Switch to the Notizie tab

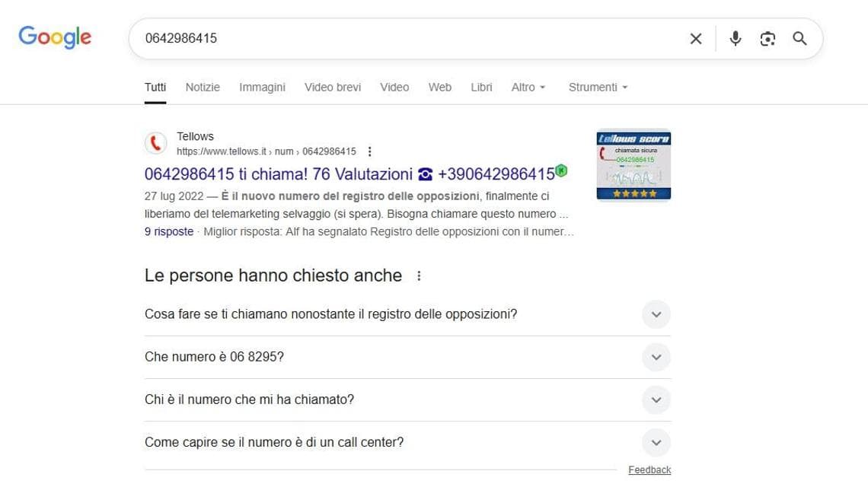[x=202, y=87]
